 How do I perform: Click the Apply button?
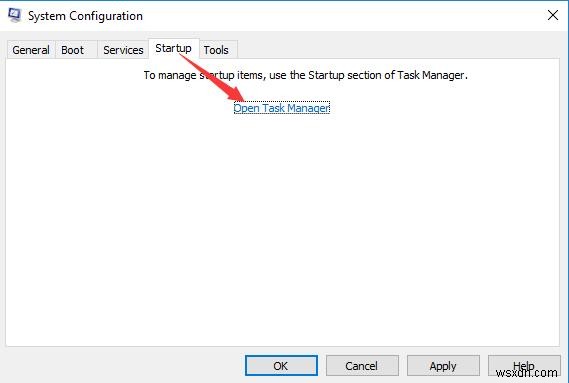[x=443, y=366]
